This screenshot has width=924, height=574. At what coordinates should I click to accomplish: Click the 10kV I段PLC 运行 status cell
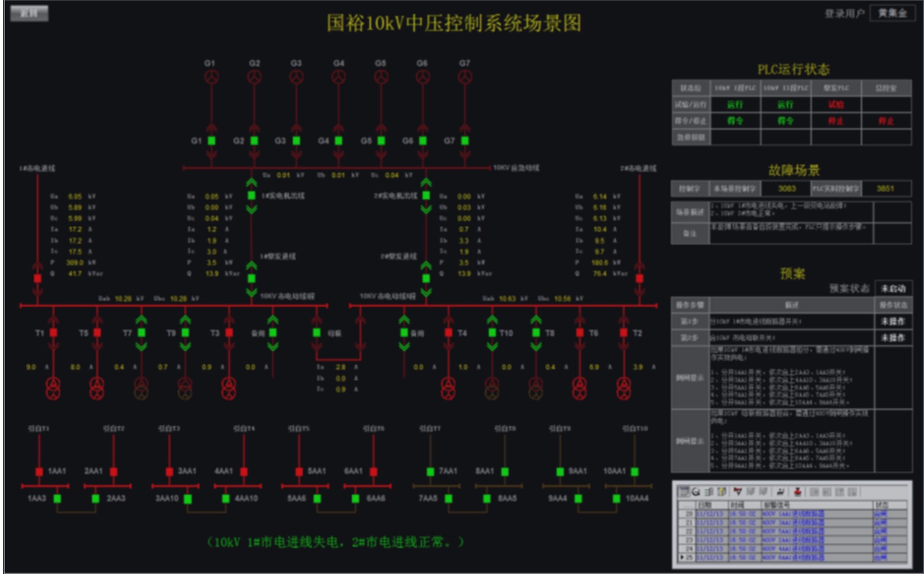pyautogui.click(x=736, y=104)
